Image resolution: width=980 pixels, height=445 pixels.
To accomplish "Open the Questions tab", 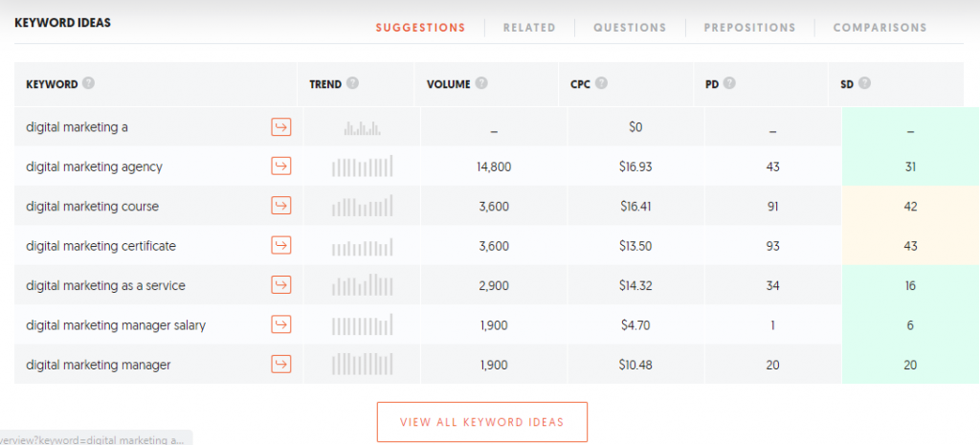I will point(630,28).
